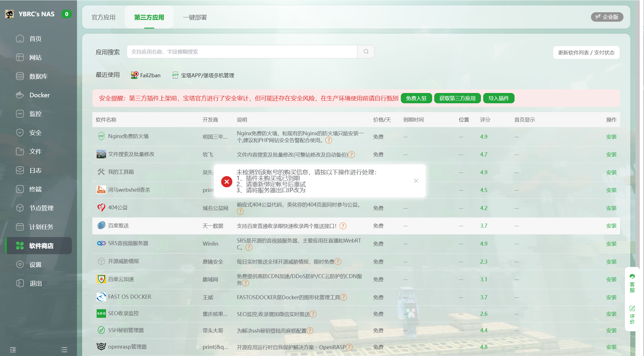
Task: Dismiss the purchase error dialog
Action: (x=416, y=181)
